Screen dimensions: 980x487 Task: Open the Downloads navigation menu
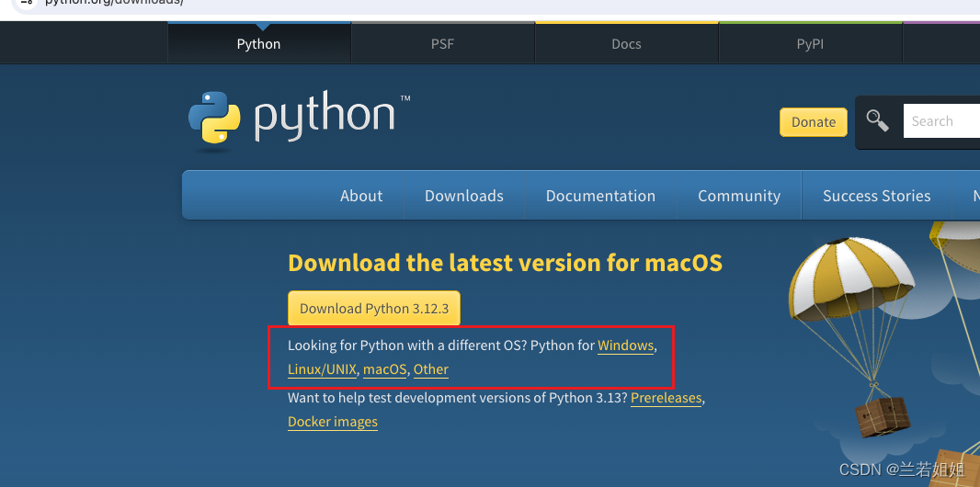pyautogui.click(x=464, y=196)
